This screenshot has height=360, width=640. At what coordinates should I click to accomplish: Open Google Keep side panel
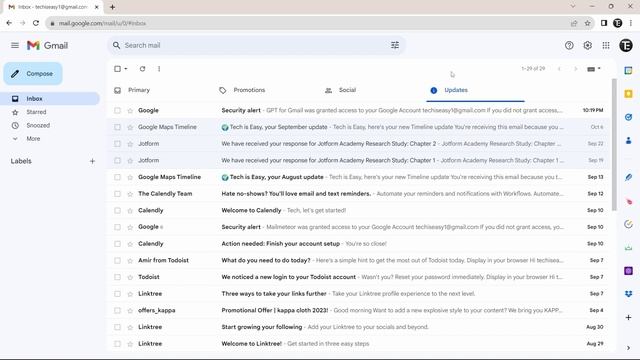click(x=628, y=94)
